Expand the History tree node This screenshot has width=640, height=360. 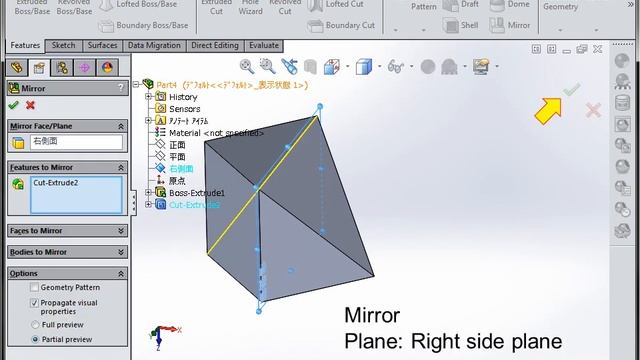click(148, 96)
